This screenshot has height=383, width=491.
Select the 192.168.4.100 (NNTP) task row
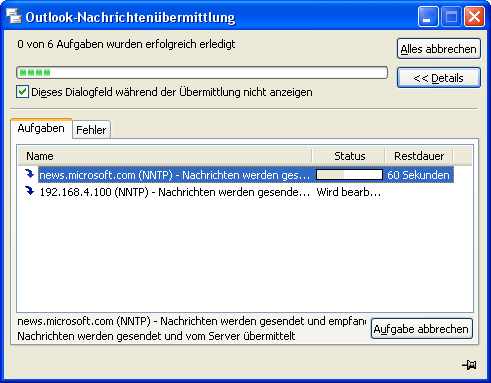coord(236,192)
